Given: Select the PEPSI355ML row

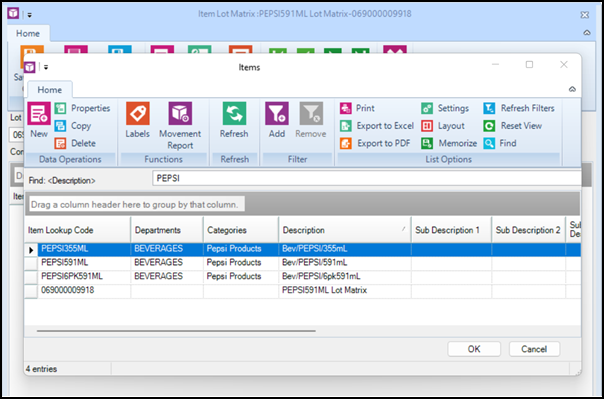Looking at the screenshot, I should tap(302, 249).
